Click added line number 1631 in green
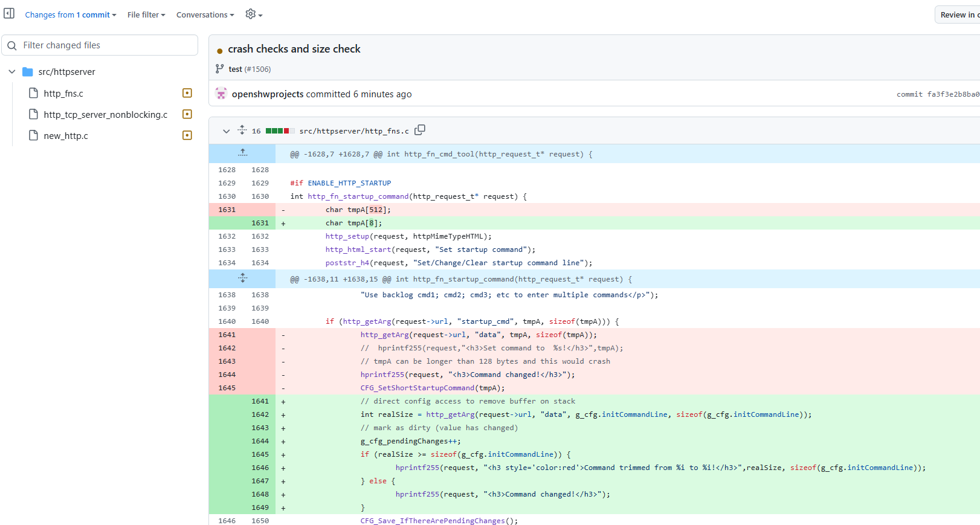980x525 pixels. [x=260, y=223]
